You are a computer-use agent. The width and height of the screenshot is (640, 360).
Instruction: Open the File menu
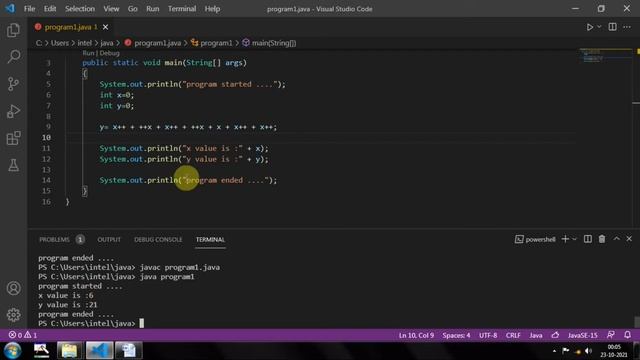29,9
